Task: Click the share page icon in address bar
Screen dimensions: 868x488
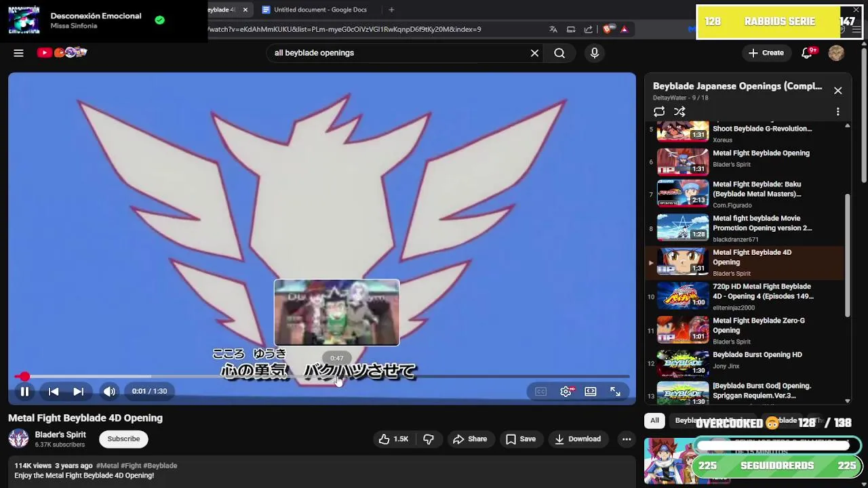Action: (588, 29)
